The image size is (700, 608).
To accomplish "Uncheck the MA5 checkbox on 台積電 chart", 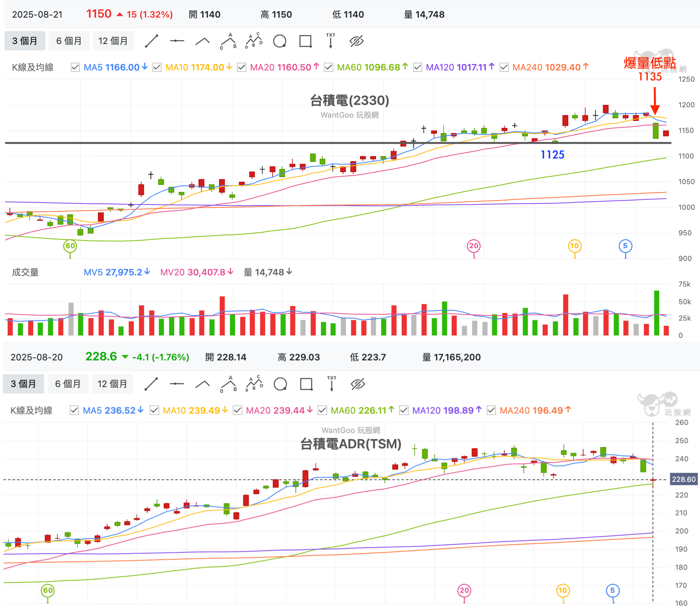I will (x=75, y=67).
